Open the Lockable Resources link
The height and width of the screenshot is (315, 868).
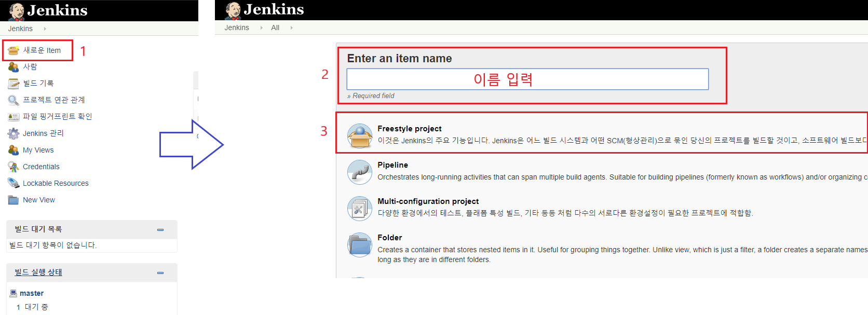coord(56,183)
